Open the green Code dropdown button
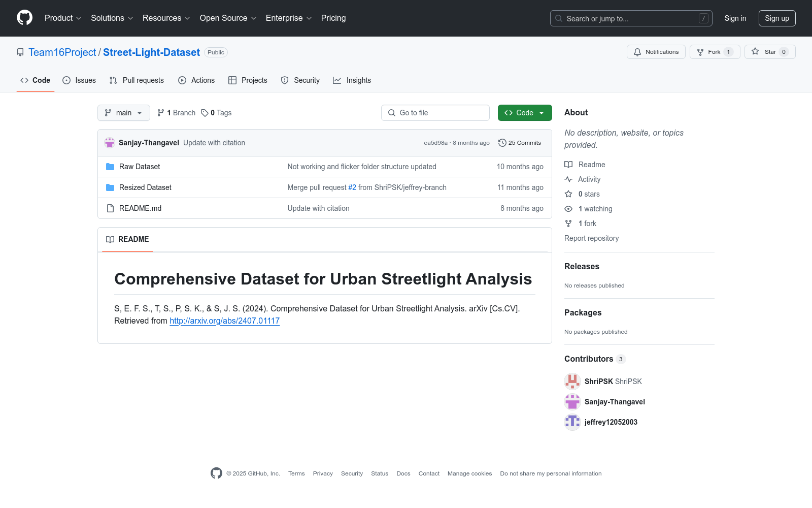812x508 pixels. [x=525, y=113]
